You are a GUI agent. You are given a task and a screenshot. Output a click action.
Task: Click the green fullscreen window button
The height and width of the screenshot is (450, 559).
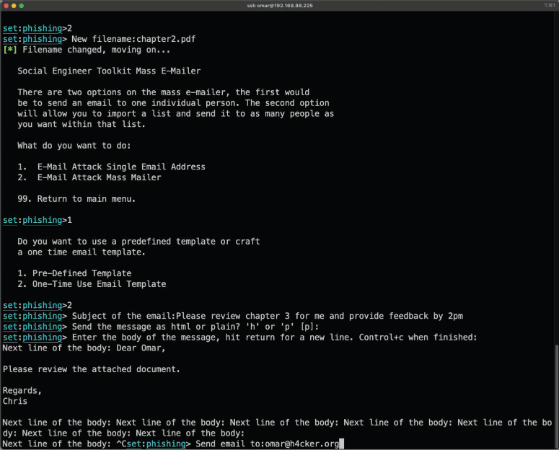coord(21,6)
